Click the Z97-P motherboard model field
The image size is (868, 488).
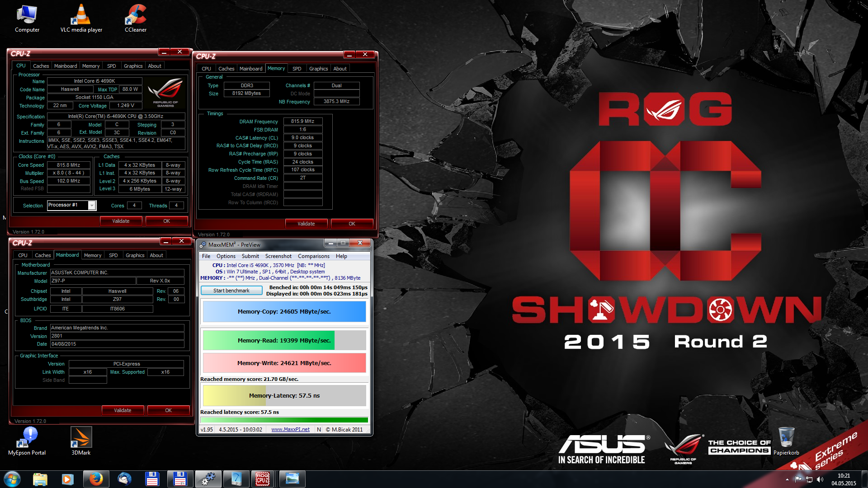[x=92, y=281]
